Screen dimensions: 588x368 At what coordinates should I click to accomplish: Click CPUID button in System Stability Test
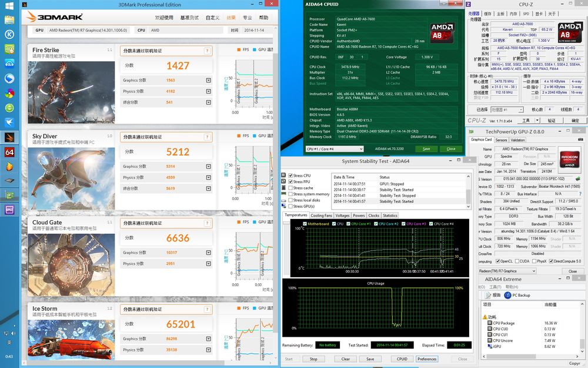coord(402,359)
